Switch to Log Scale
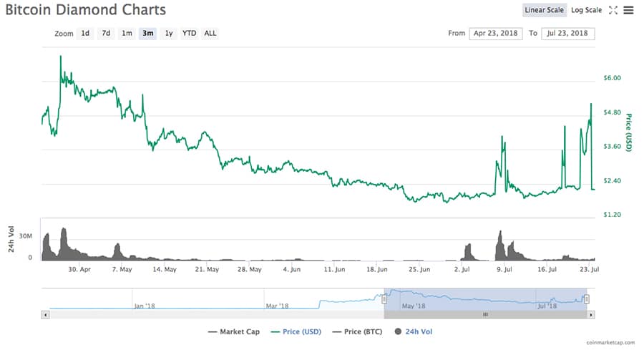The width and height of the screenshot is (644, 350). click(586, 10)
